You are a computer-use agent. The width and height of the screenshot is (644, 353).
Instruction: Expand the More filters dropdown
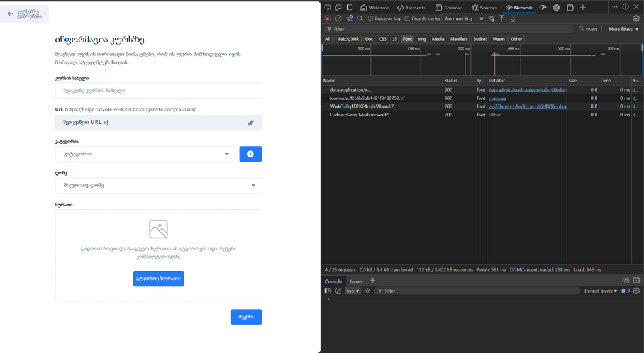tap(623, 29)
